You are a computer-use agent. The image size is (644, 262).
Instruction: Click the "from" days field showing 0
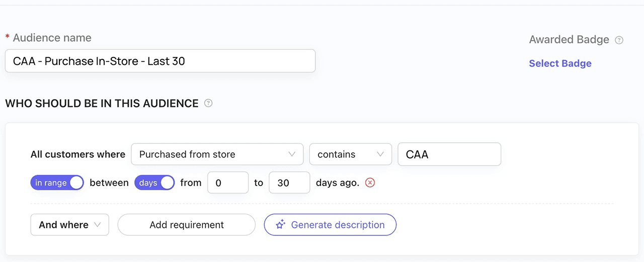tap(228, 183)
